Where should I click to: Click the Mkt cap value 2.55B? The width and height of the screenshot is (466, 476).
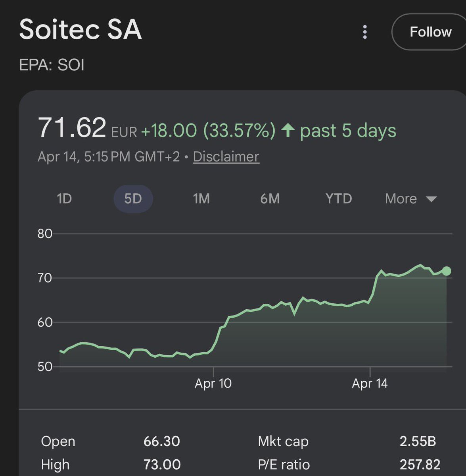coord(418,441)
